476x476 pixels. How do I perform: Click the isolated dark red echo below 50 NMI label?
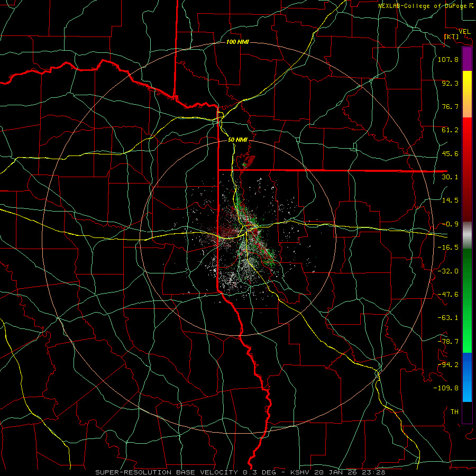(x=250, y=161)
